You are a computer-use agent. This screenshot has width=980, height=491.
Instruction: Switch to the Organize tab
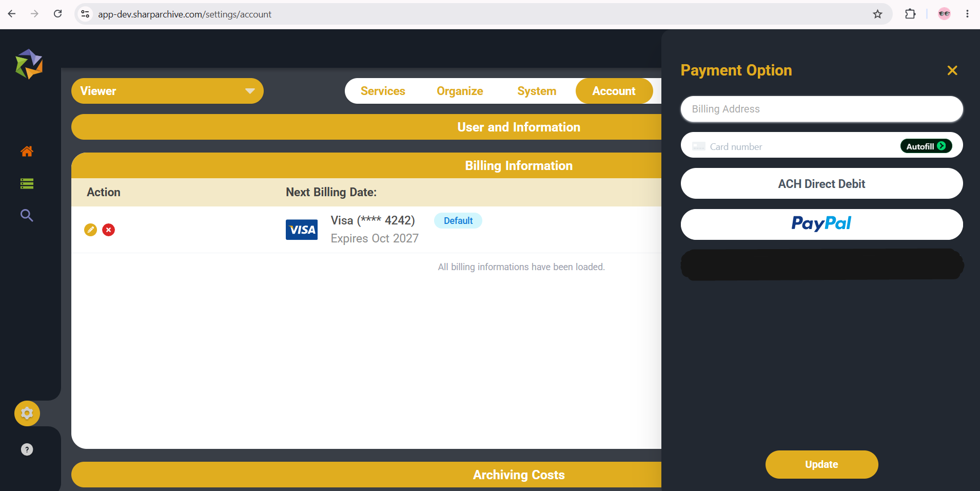point(460,91)
